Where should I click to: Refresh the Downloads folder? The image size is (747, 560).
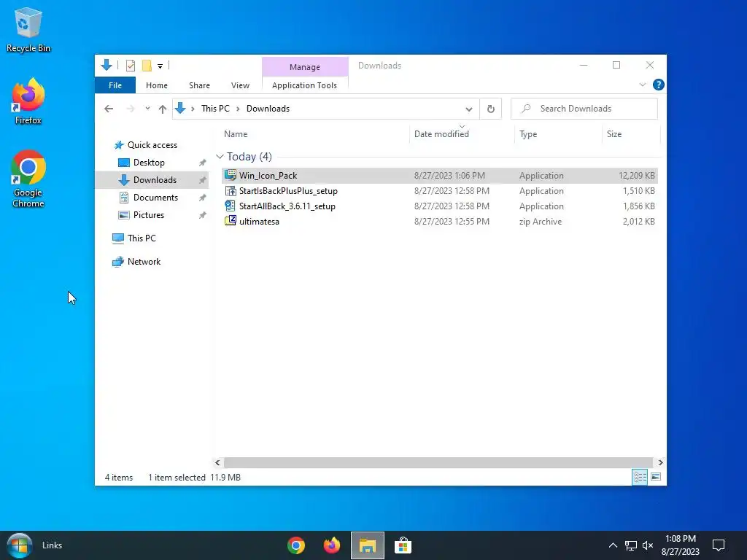coord(491,109)
